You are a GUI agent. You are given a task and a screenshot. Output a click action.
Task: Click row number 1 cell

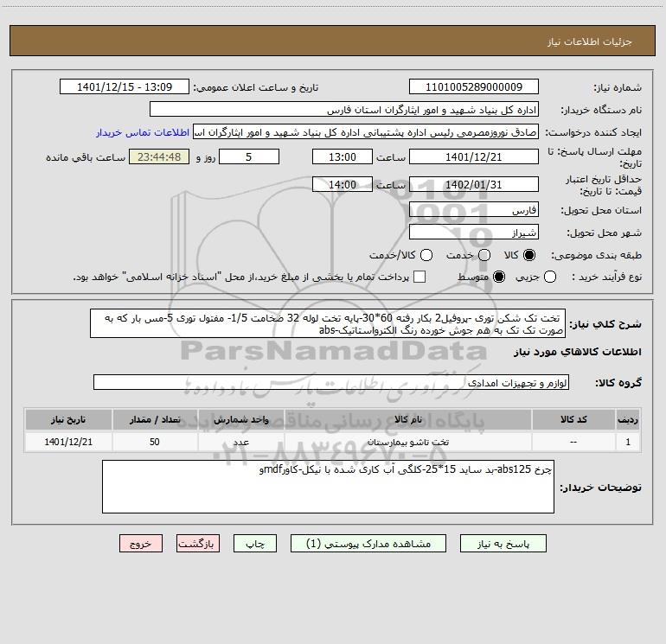628,442
